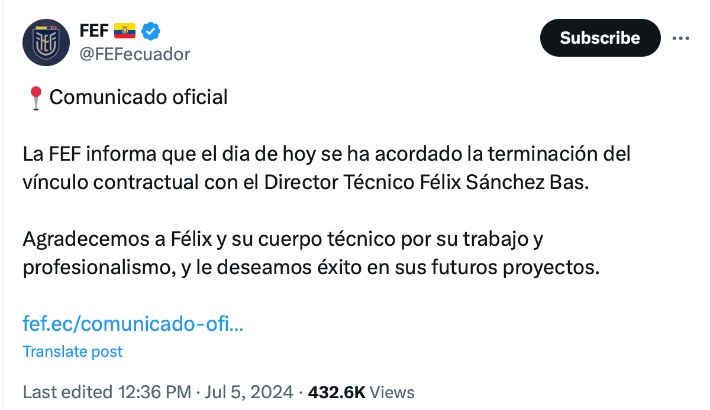Go to the @FEFecuador handle
This screenshot has height=410, width=710.
134,53
